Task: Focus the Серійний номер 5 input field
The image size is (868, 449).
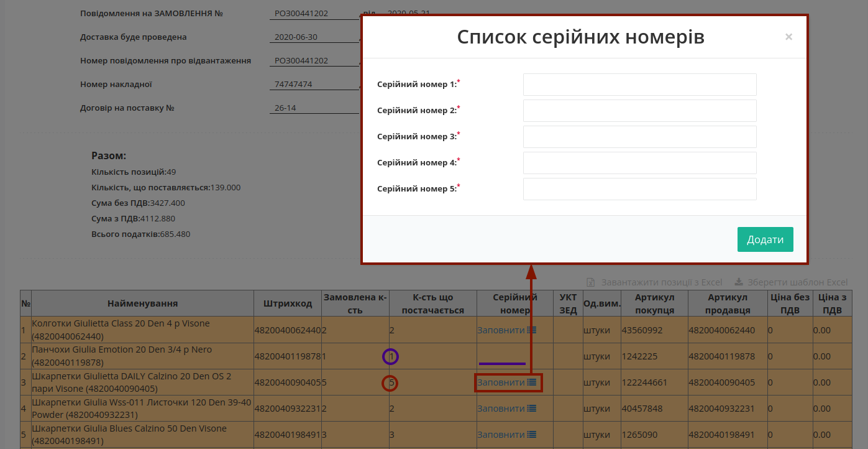Action: pos(639,189)
